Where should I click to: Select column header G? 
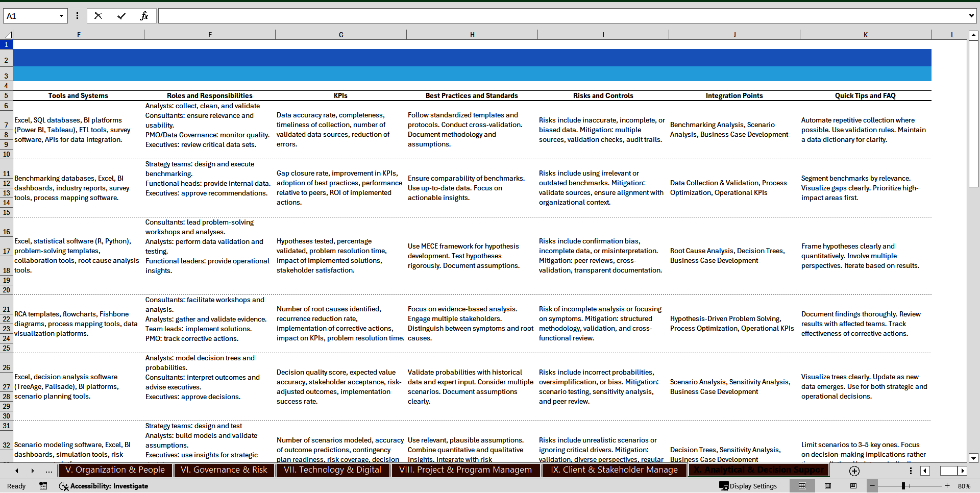pos(341,34)
